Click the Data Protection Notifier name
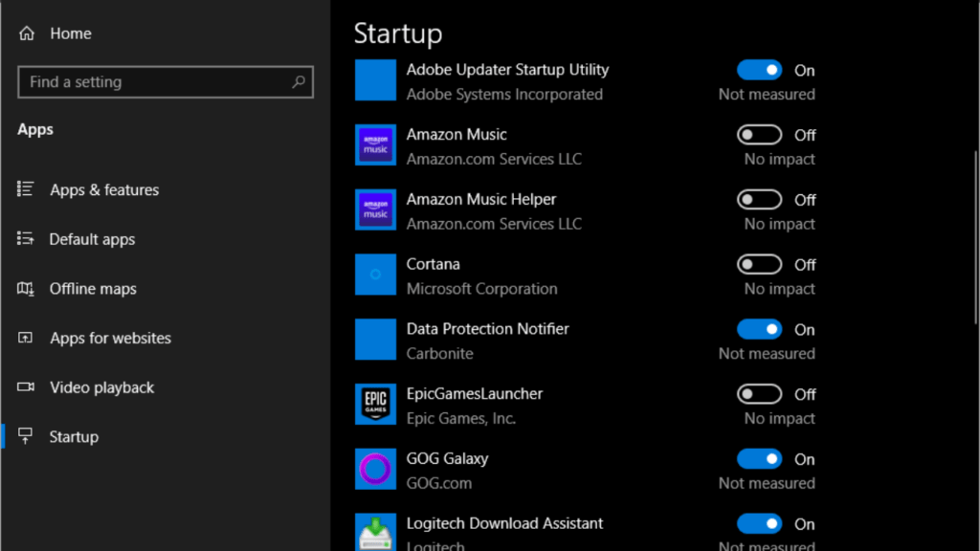Image resolution: width=980 pixels, height=551 pixels. click(487, 329)
